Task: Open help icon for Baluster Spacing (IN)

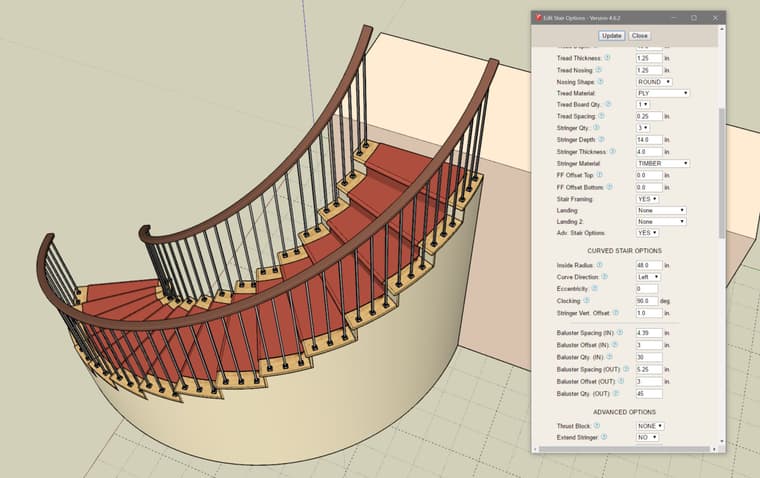Action: coord(620,333)
